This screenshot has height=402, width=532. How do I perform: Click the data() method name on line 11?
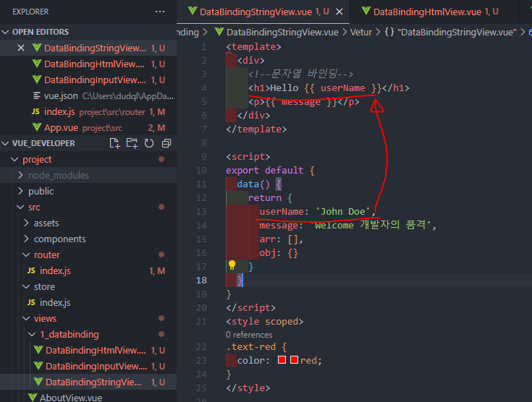point(248,184)
